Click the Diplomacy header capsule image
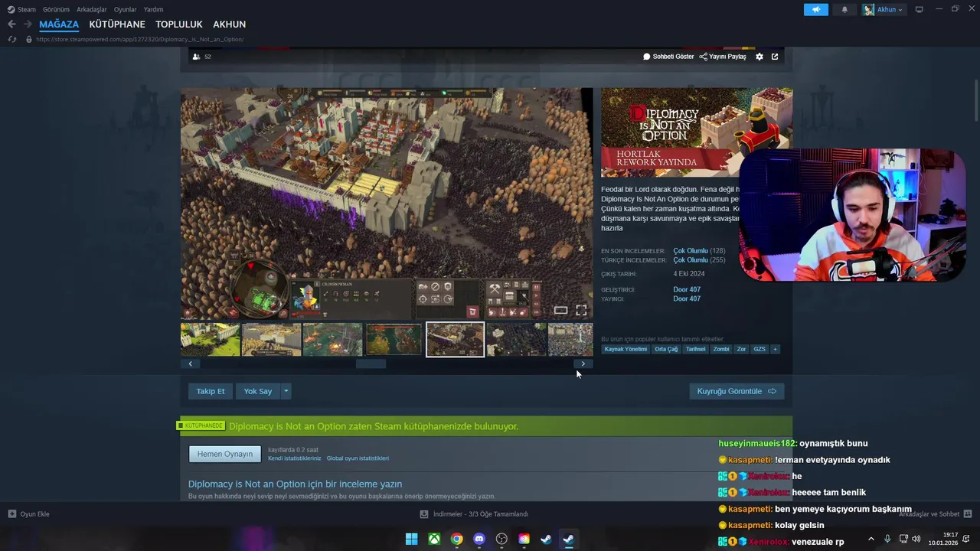The image size is (980, 551). [697, 132]
